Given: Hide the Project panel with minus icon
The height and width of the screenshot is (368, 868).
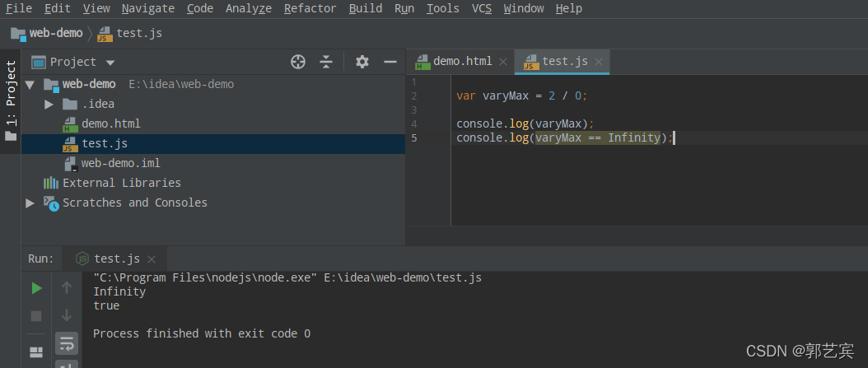Looking at the screenshot, I should (x=390, y=62).
